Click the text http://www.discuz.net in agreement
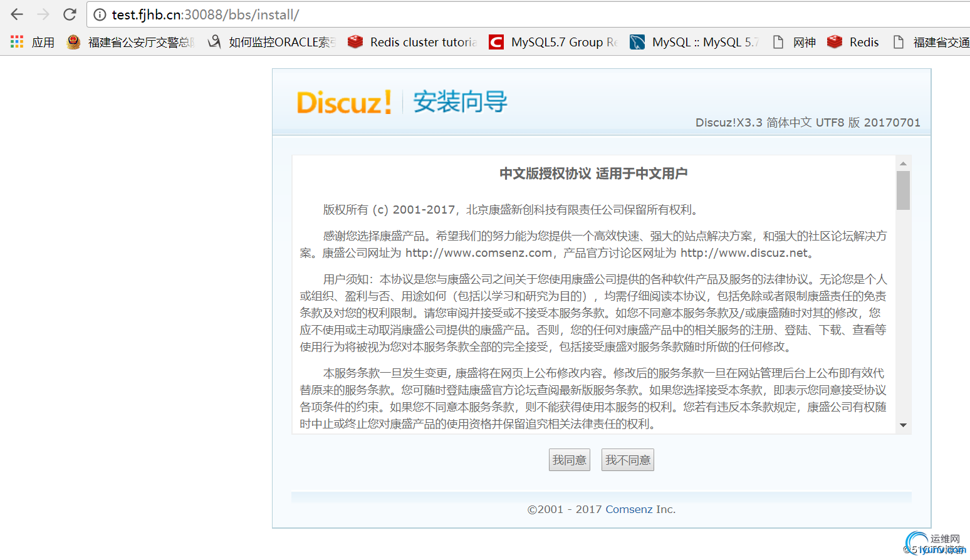This screenshot has width=970, height=560. coord(744,253)
